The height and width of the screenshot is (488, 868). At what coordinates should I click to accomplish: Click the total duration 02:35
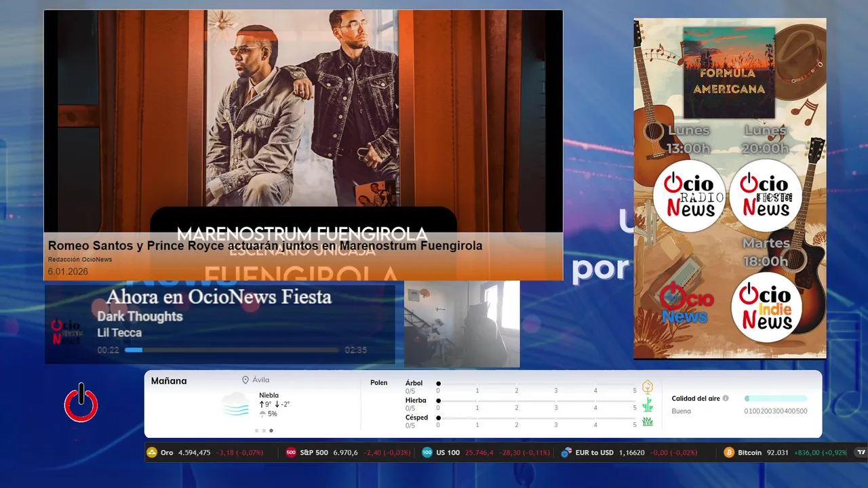(x=356, y=350)
